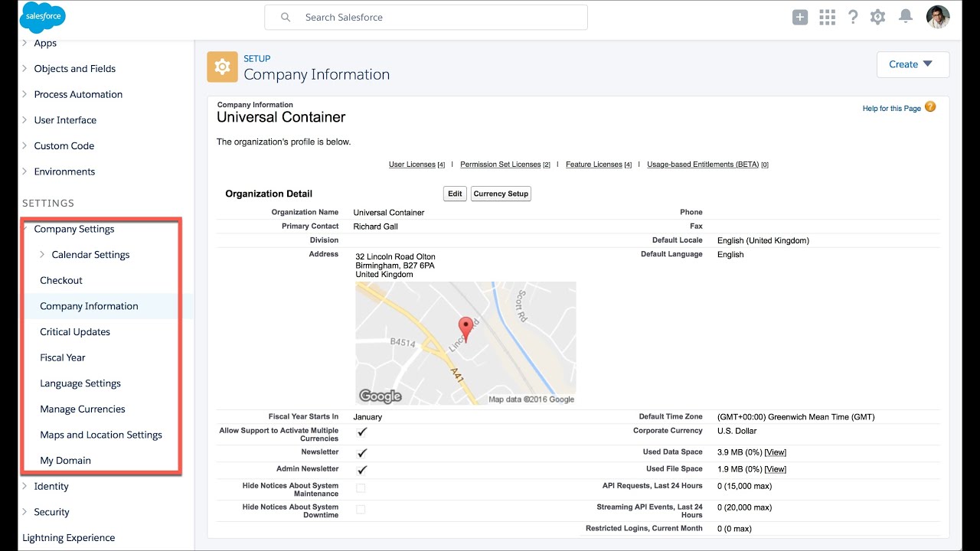
Task: Click the English (United Kingdom) locale value
Action: (x=763, y=240)
